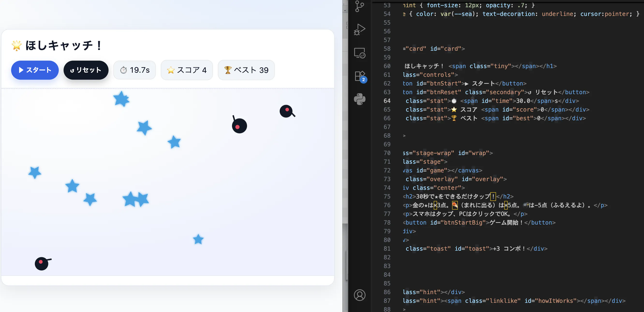Viewport: 644px width, 312px height.
Task: Click the top-right bomb in the game
Action: pyautogui.click(x=286, y=111)
